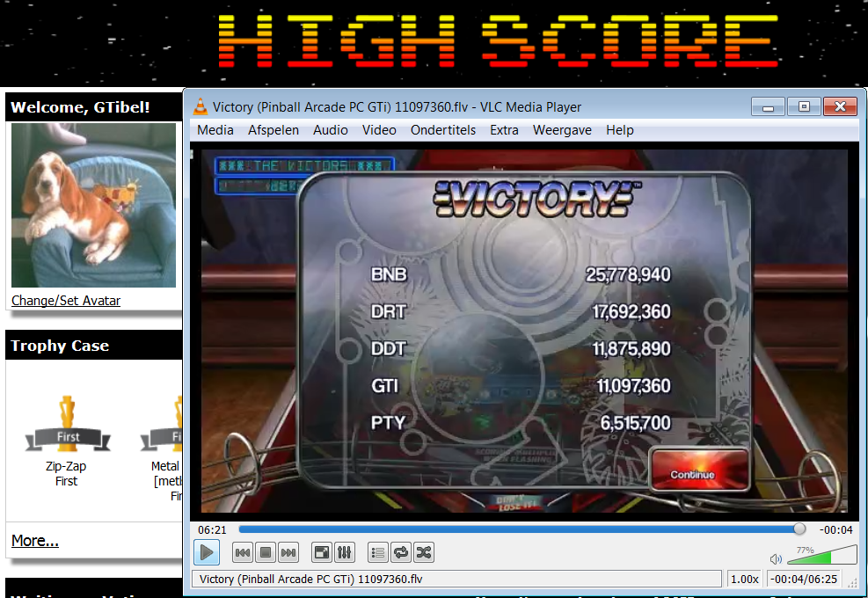The width and height of the screenshot is (868, 598).
Task: Go to previous media in VLC
Action: pyautogui.click(x=243, y=552)
